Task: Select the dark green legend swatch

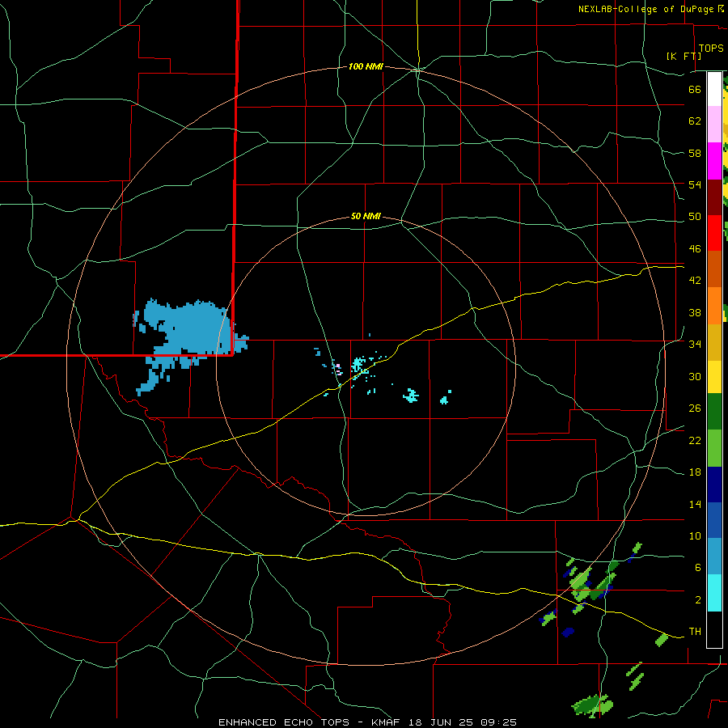Action: [x=714, y=411]
